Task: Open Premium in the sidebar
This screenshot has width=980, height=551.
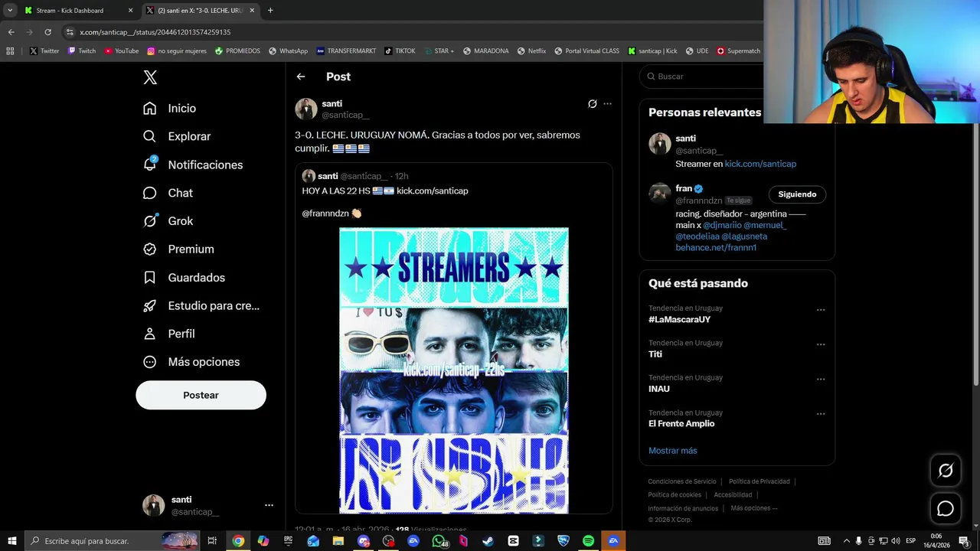Action: click(x=178, y=249)
